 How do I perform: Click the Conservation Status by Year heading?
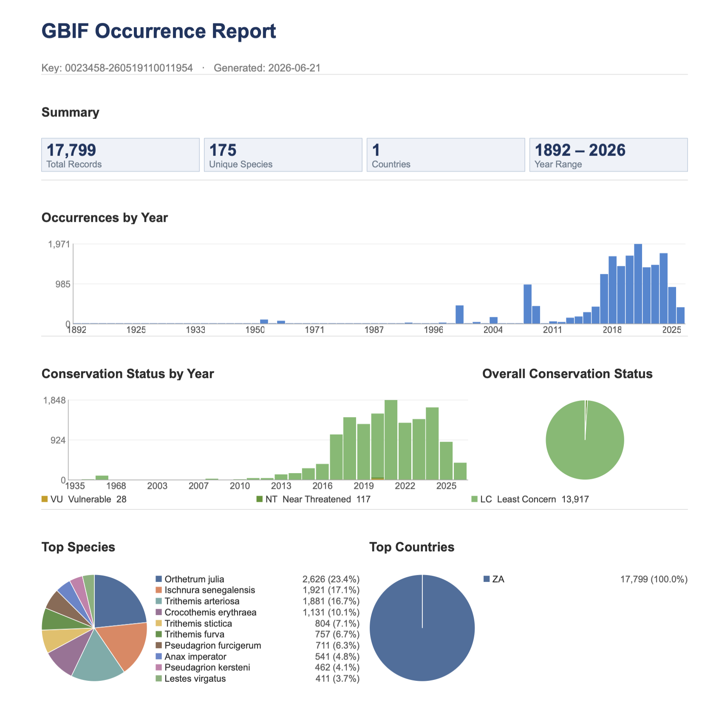128,374
